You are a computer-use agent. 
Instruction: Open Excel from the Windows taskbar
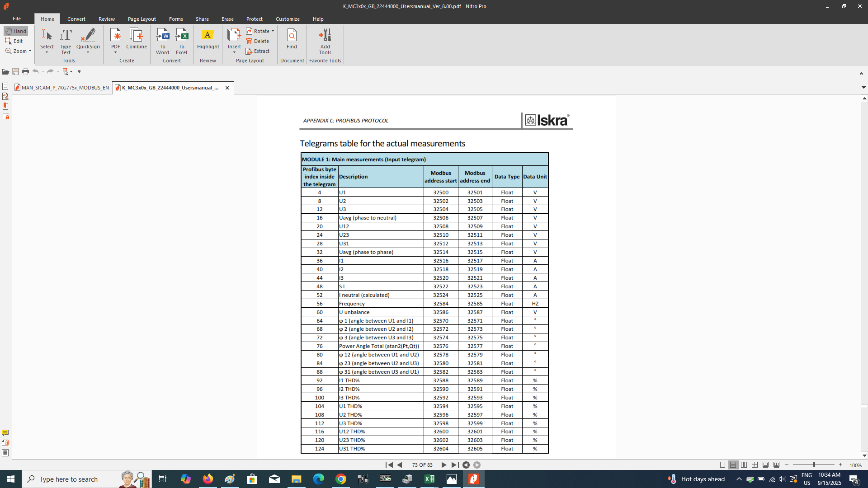[429, 479]
